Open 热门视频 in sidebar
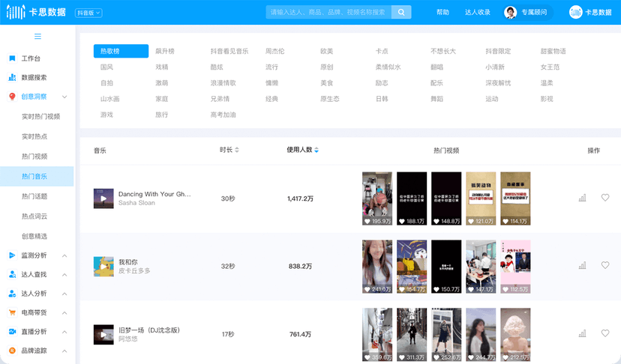The width and height of the screenshot is (621, 364). coord(34,157)
